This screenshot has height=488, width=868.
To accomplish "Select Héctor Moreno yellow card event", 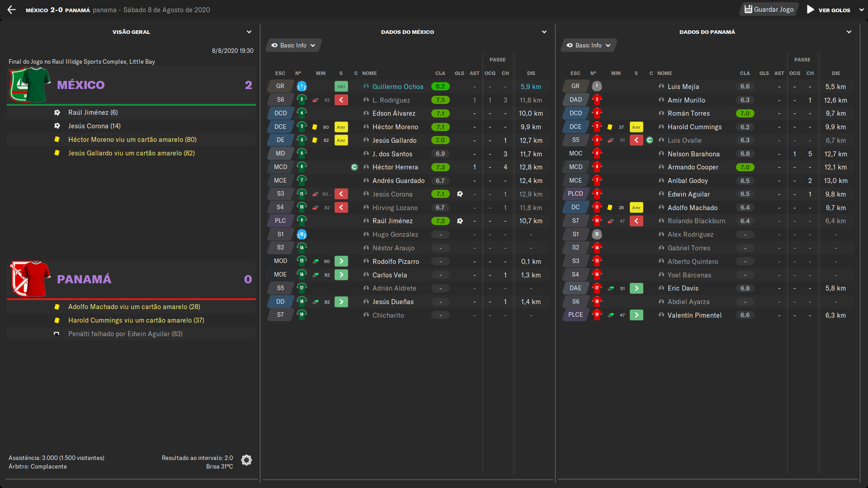I will [x=131, y=140].
